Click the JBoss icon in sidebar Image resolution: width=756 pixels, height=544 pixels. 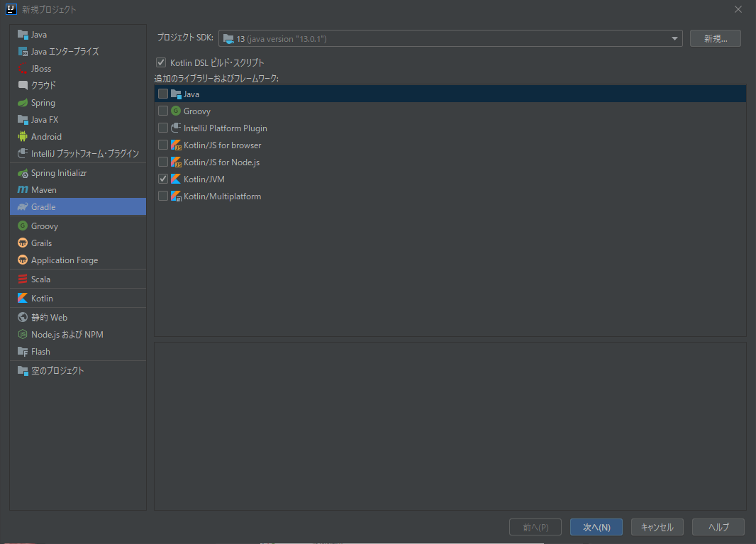pyautogui.click(x=23, y=69)
